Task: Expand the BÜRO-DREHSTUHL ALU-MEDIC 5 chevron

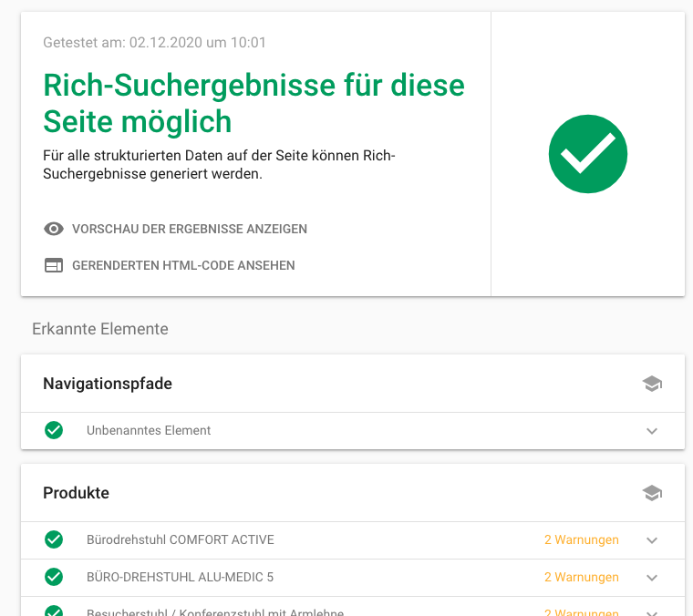Action: tap(652, 578)
